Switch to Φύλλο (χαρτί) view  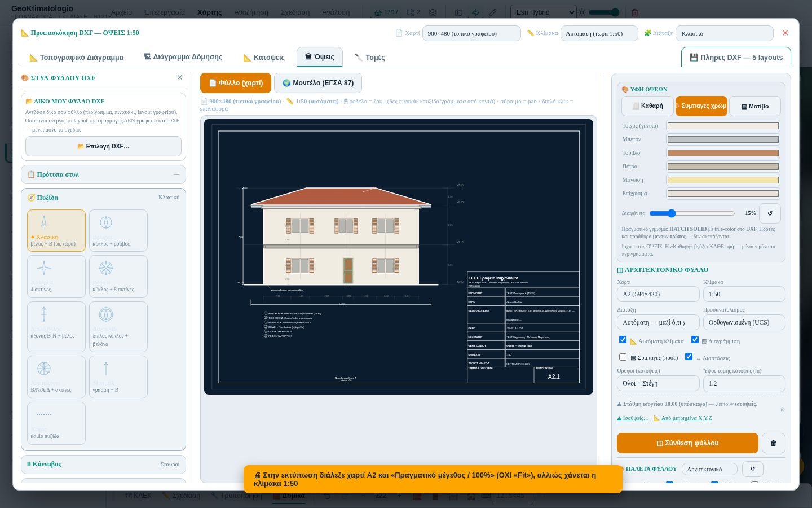236,83
